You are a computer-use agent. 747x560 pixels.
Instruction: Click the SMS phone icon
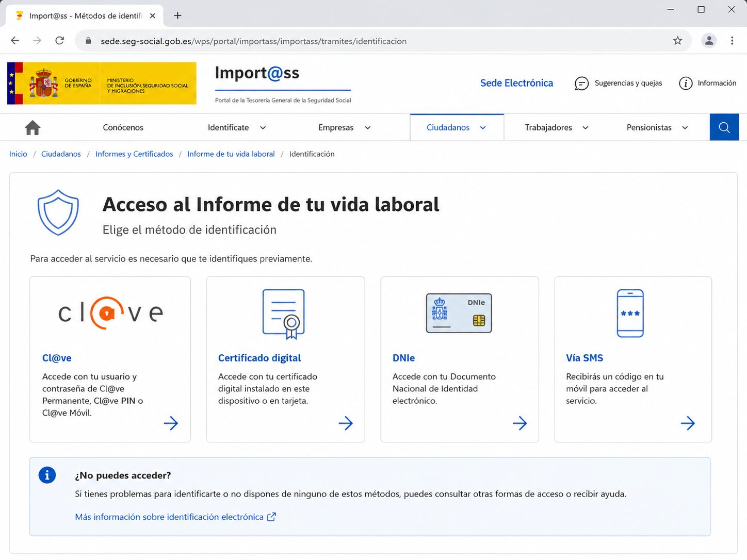(x=630, y=314)
